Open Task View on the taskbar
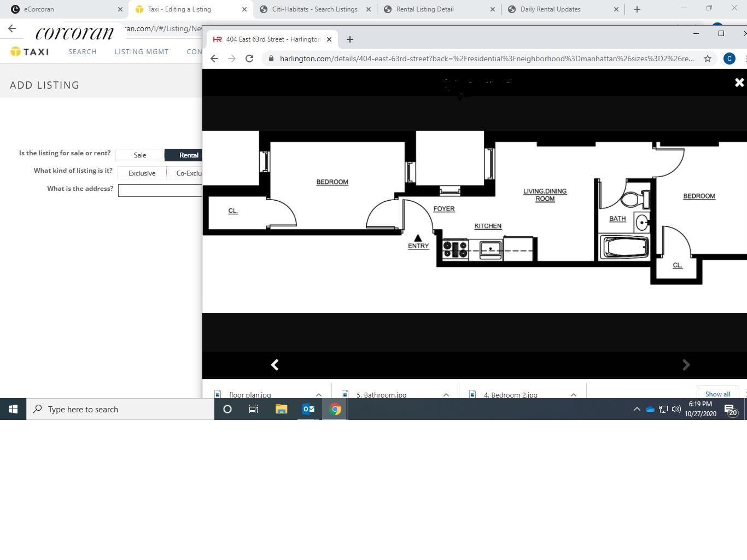This screenshot has height=560, width=747. tap(254, 409)
